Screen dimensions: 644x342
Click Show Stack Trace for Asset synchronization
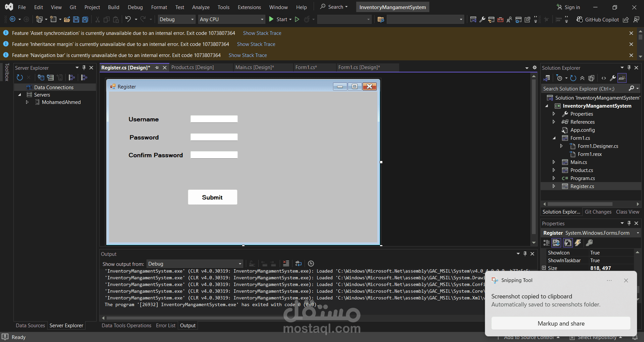point(262,33)
